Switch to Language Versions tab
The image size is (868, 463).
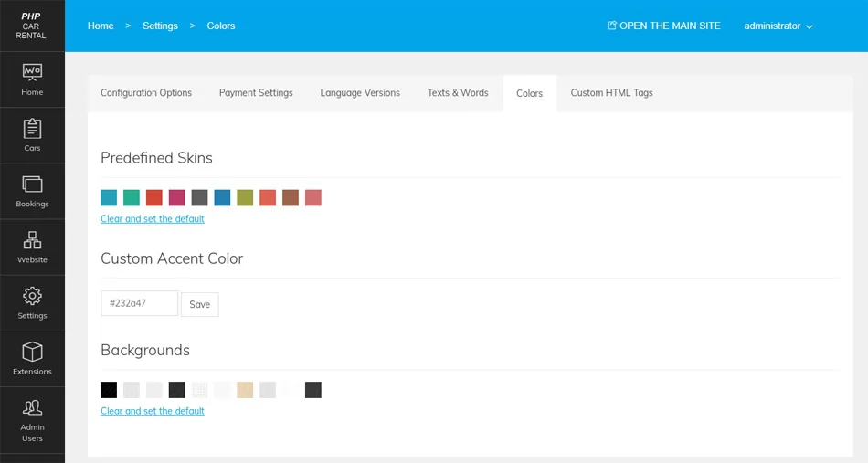pos(360,93)
